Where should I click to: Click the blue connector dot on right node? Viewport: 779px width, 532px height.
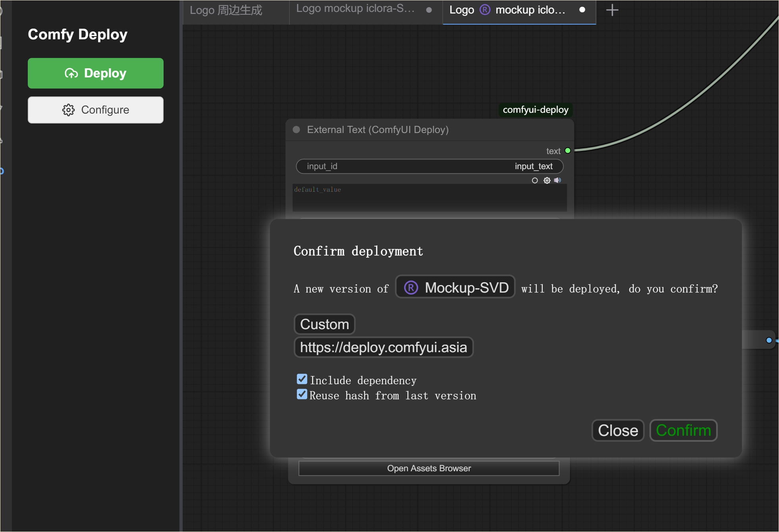click(x=769, y=340)
